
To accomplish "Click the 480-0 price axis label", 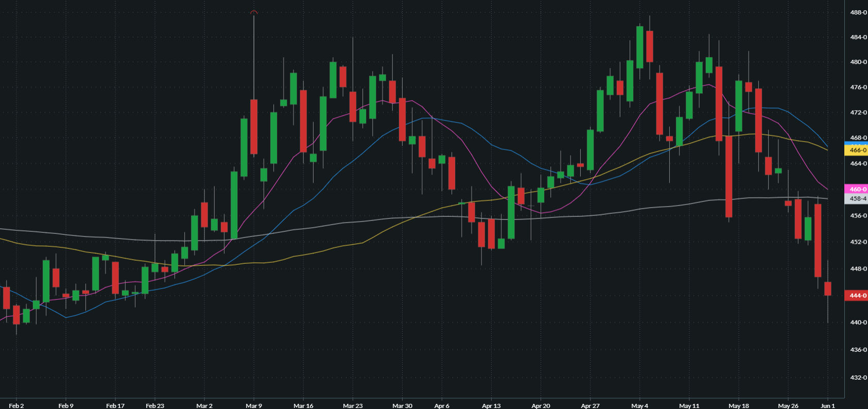I will pos(858,62).
